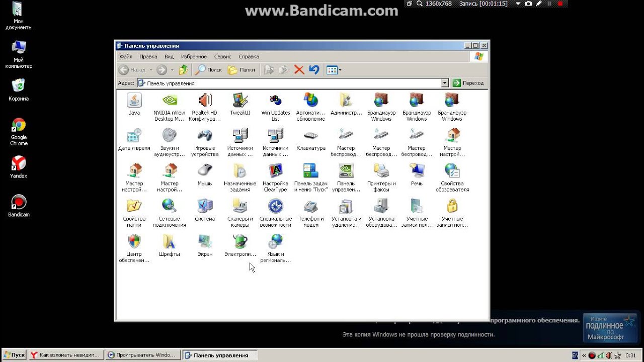Select Bandicam desktop shortcut
Viewport: 644px width, 362px height.
coord(19,206)
